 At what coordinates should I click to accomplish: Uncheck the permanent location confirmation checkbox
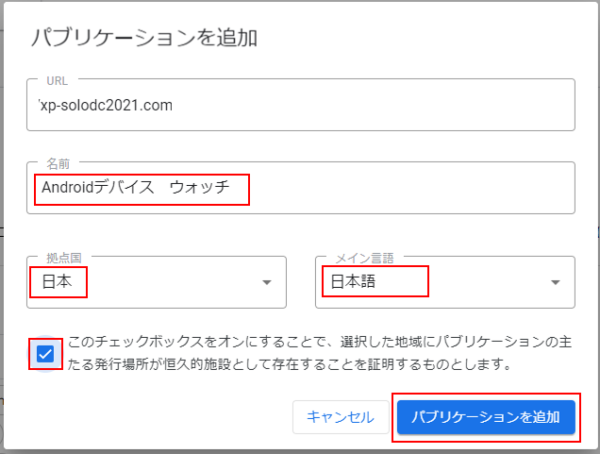(x=45, y=354)
